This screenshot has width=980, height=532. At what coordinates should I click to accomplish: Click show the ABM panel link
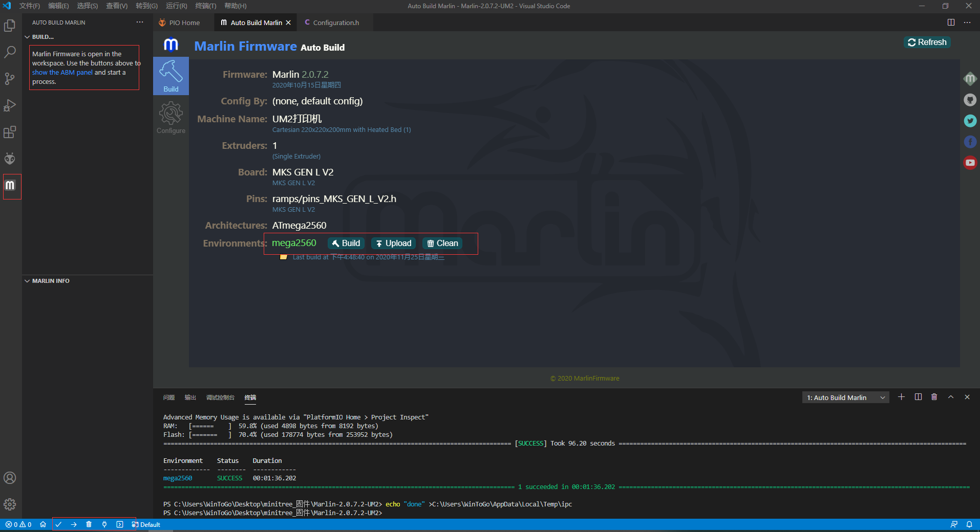[x=62, y=72]
